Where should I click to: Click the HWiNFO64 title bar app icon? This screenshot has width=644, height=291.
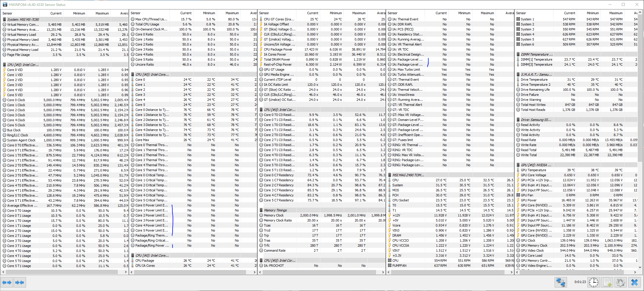click(5, 4)
